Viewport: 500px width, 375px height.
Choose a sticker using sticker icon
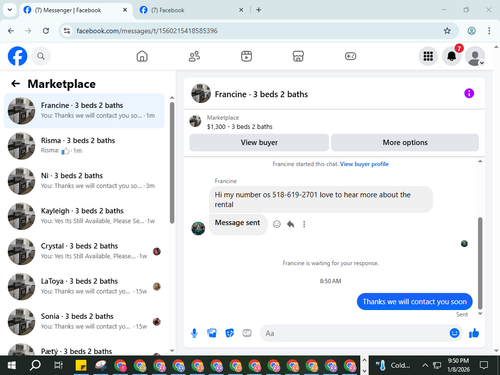(229, 333)
